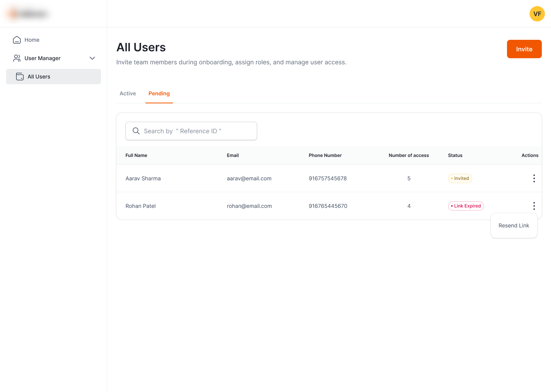Click the Link Expired status badge

pos(466,206)
